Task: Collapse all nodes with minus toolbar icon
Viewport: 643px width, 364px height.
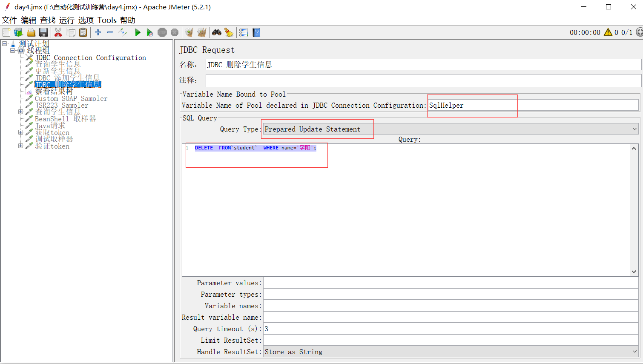Action: click(x=110, y=32)
